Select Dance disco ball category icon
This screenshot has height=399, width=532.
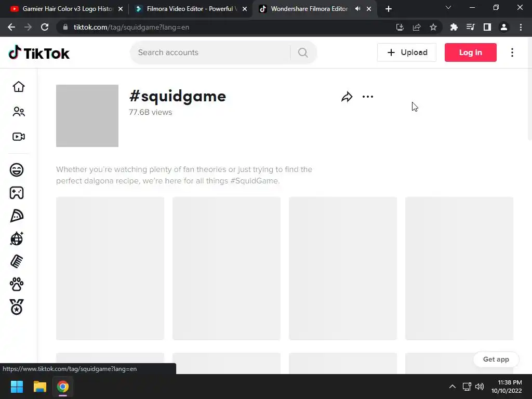(17, 238)
